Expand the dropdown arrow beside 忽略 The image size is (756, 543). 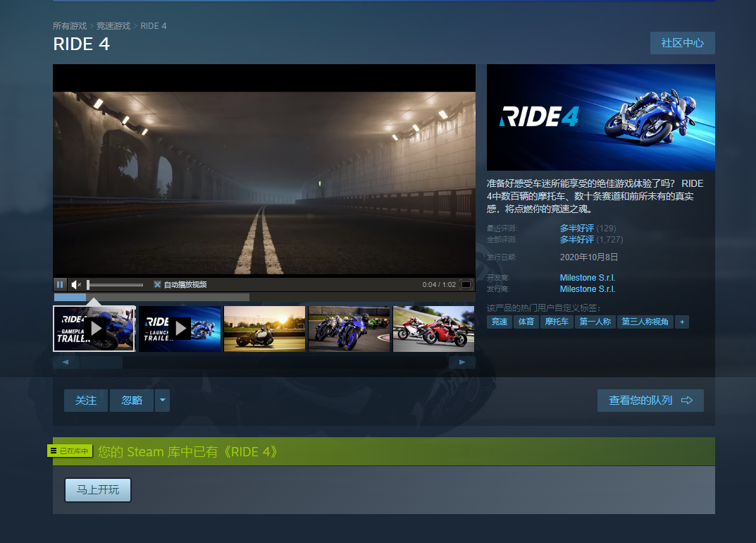[x=162, y=401]
